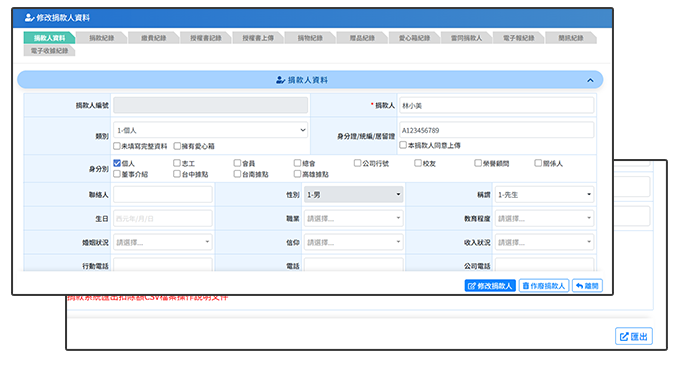The image size is (700, 370).
Task: Open the 職業 dropdown
Action: [x=354, y=218]
